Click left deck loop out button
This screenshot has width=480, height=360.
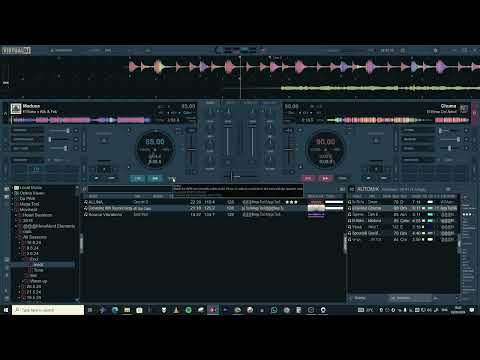111,178
